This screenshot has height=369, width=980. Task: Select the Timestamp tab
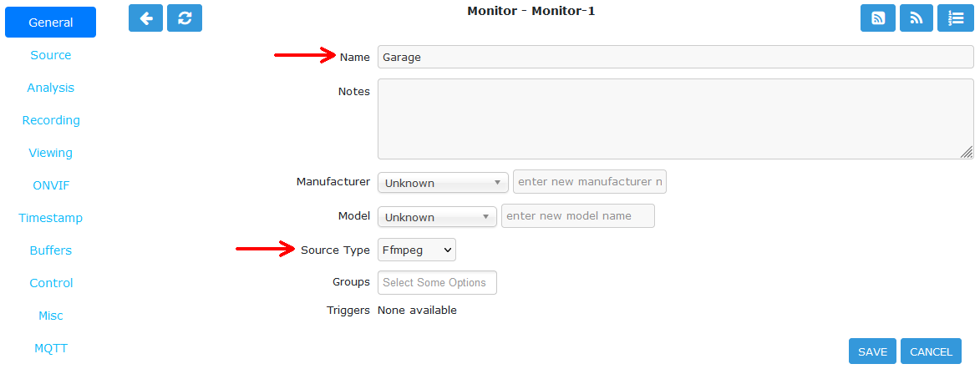51,218
